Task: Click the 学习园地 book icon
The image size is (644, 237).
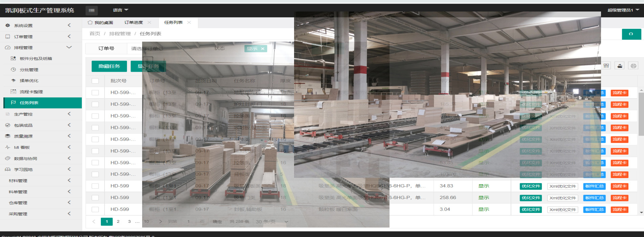Action: click(7, 169)
